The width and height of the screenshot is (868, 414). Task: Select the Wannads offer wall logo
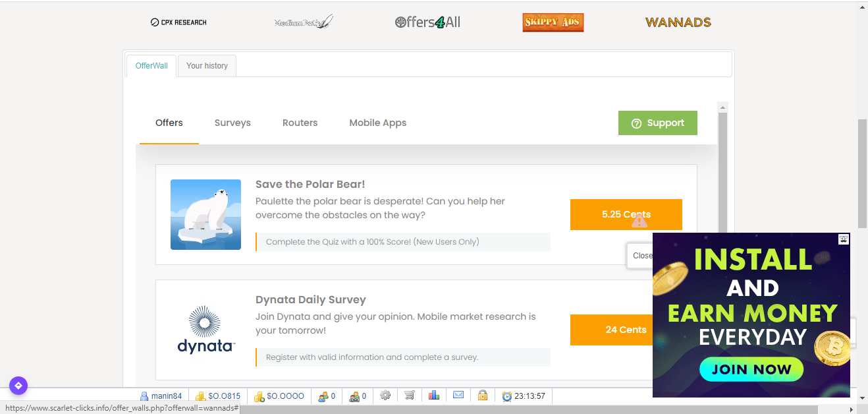678,22
